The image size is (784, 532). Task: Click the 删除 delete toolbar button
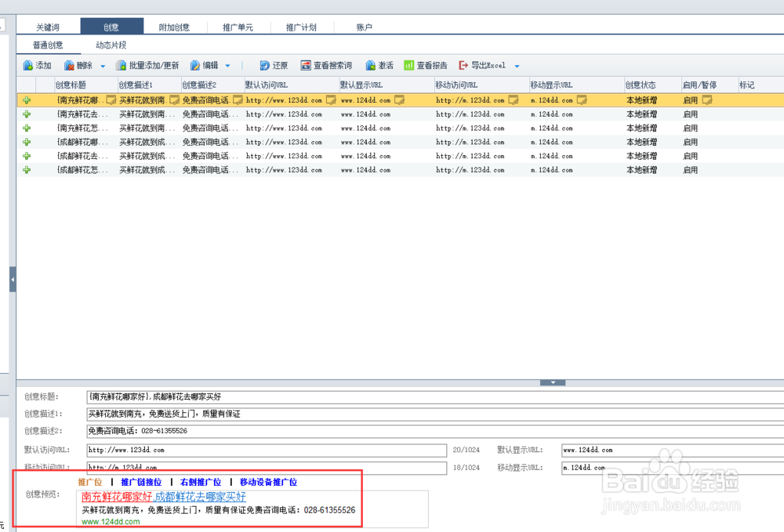pyautogui.click(x=78, y=66)
